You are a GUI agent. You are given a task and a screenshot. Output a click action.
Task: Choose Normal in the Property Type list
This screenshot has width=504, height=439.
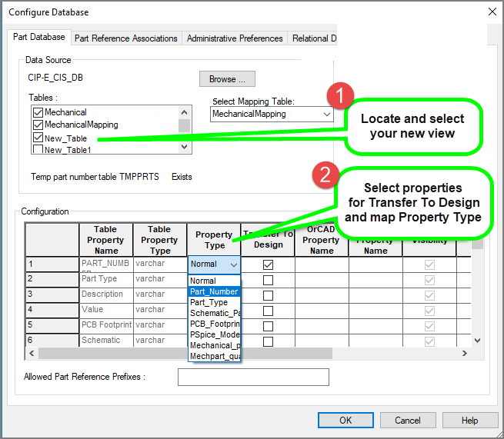click(x=214, y=281)
